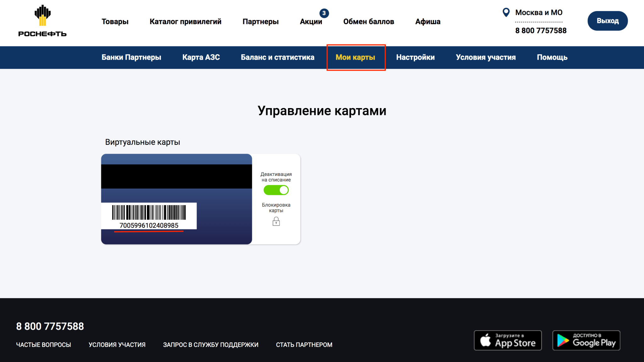
Task: Click the location pin icon
Action: click(x=506, y=13)
